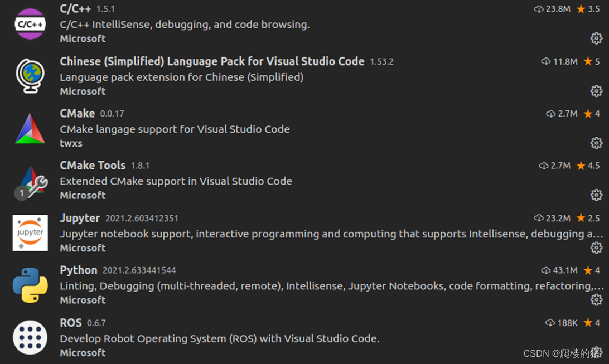Open manage gear for C/C++ extension
Image resolution: width=609 pixels, height=364 pixels.
tap(596, 38)
